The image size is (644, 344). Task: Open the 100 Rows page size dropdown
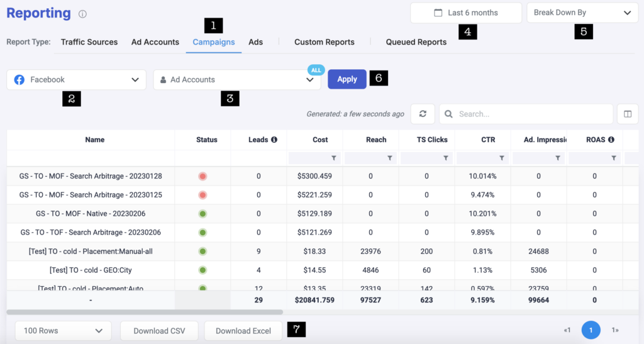click(x=63, y=331)
